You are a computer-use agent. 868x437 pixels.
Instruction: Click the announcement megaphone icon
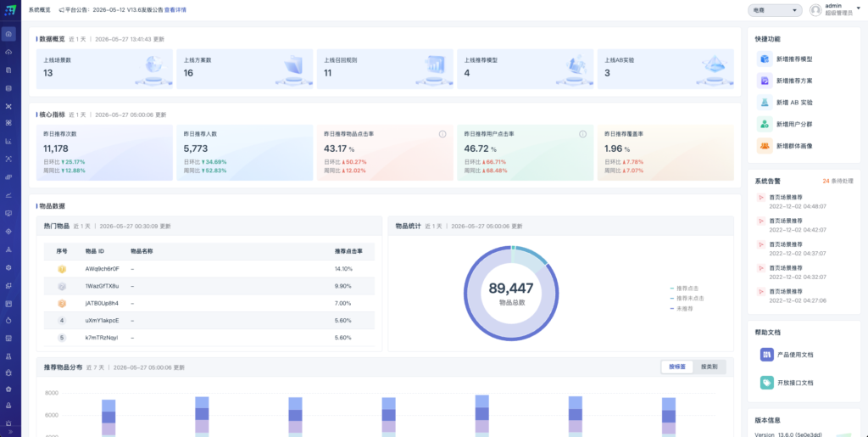[61, 9]
